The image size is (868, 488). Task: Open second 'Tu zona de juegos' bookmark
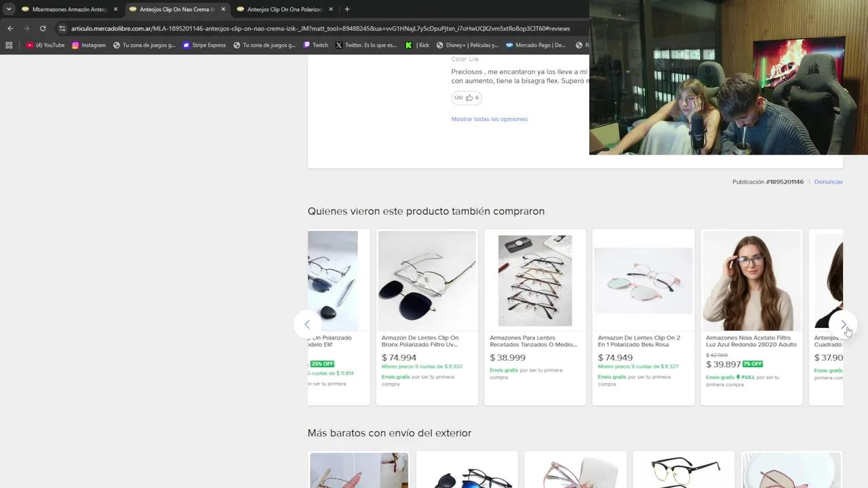[264, 45]
